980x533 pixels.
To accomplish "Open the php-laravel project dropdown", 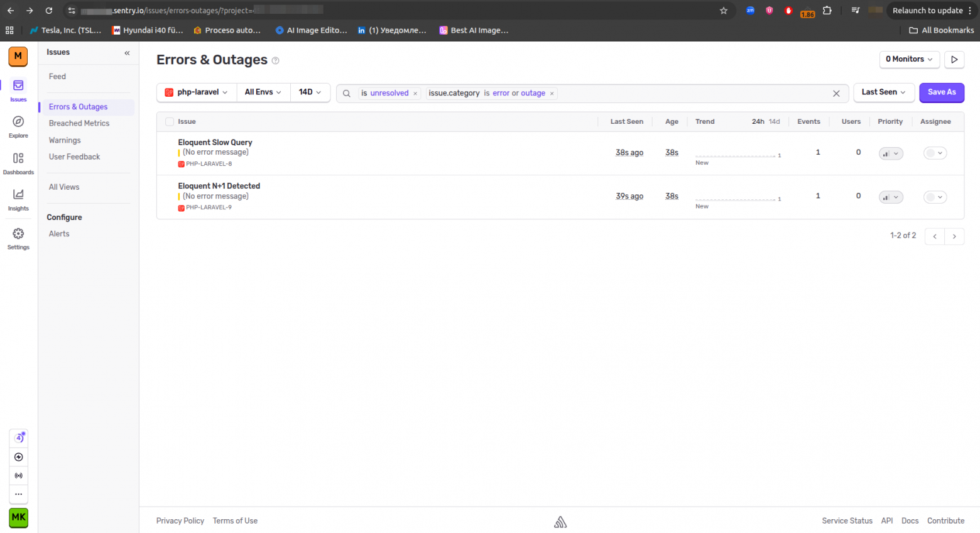I will pos(196,92).
